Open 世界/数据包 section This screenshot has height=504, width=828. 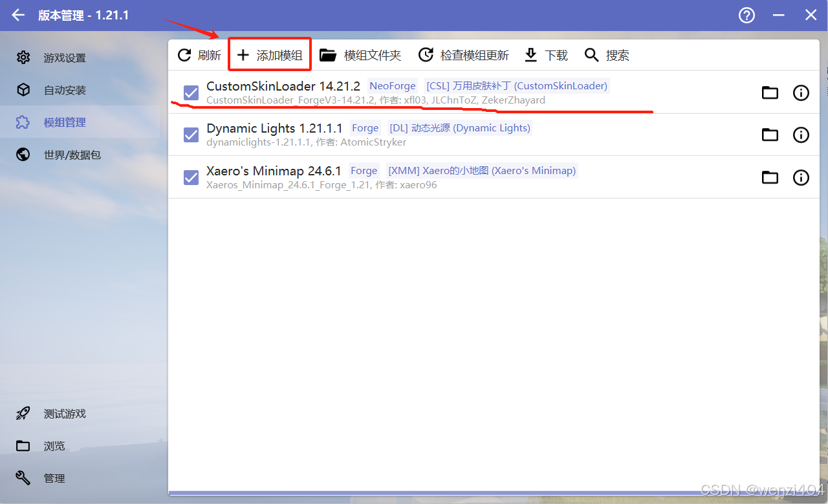[x=80, y=155]
